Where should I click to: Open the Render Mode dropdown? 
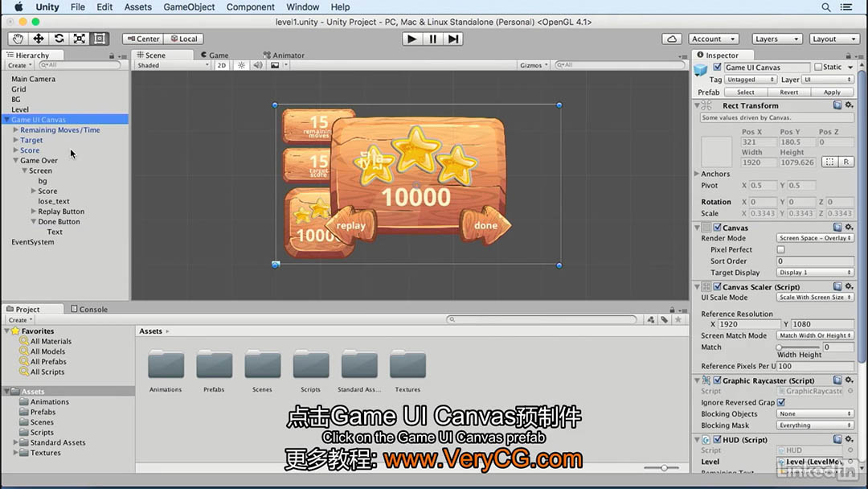pos(815,238)
